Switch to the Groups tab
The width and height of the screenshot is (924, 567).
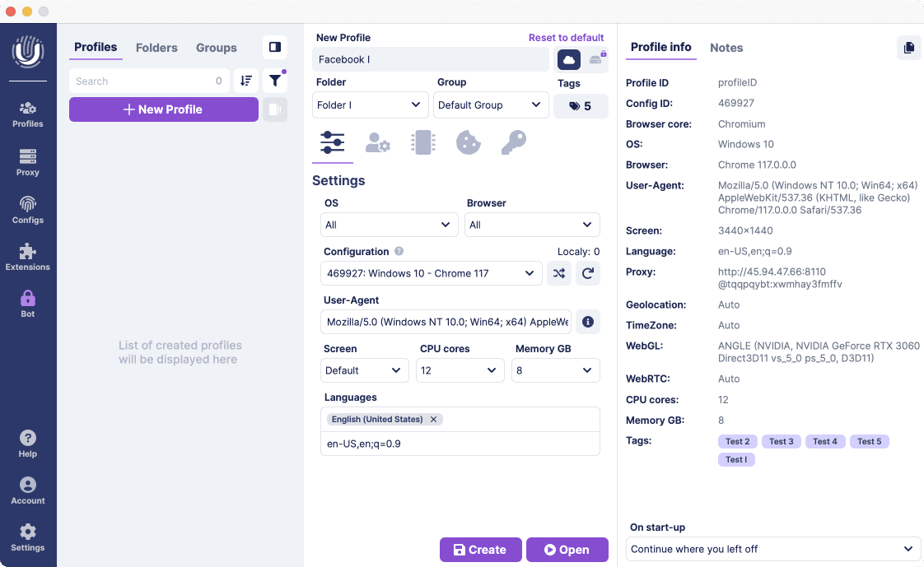(x=217, y=48)
